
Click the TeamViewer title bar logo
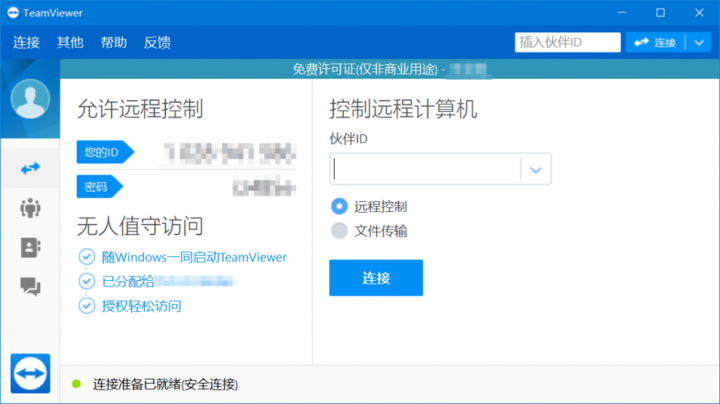[13, 13]
